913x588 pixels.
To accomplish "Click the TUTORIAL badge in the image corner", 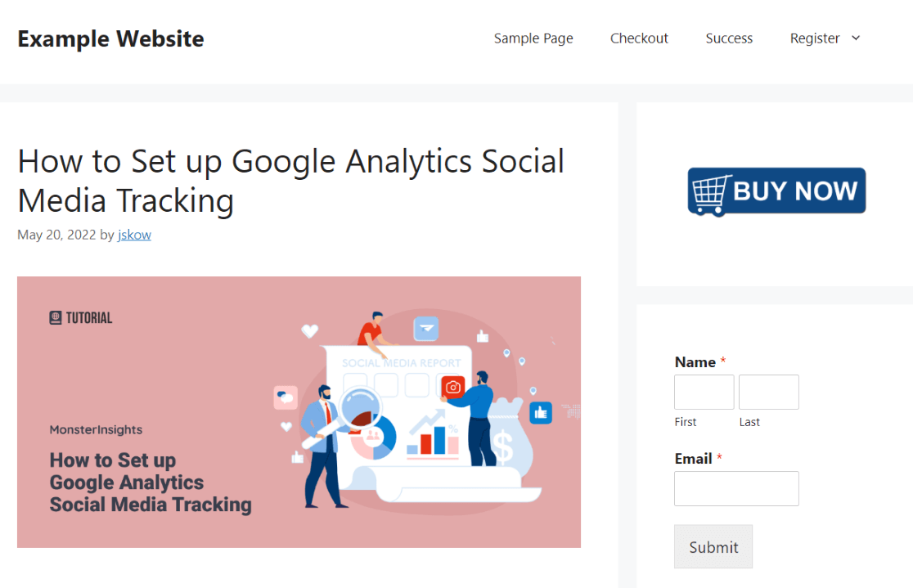I will 81,317.
